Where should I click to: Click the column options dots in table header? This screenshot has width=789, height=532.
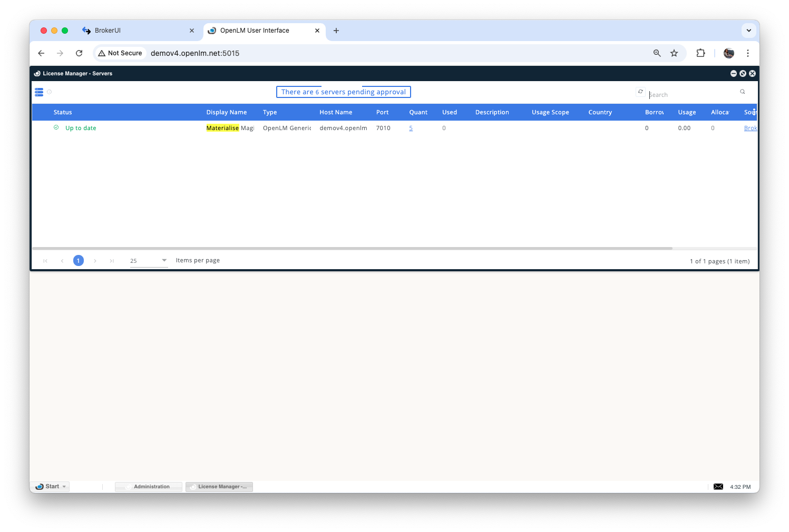click(754, 112)
